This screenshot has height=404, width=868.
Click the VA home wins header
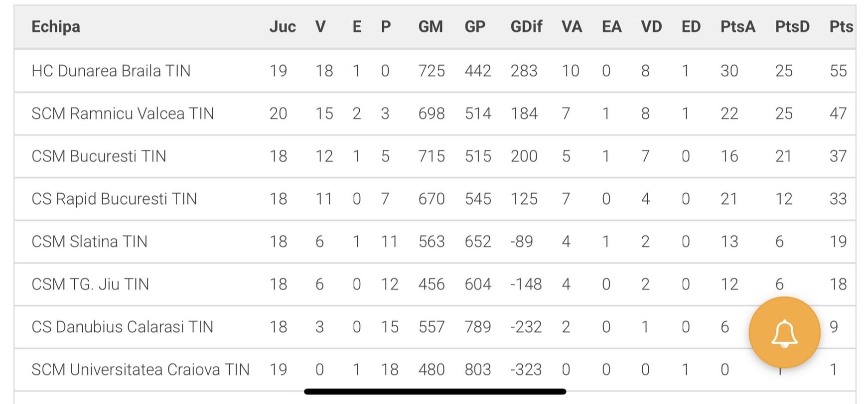coord(572,26)
